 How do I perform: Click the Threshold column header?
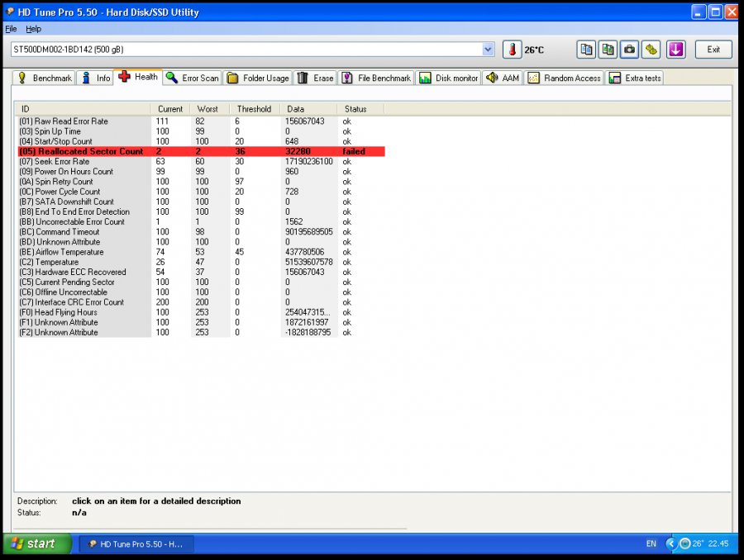pos(255,109)
